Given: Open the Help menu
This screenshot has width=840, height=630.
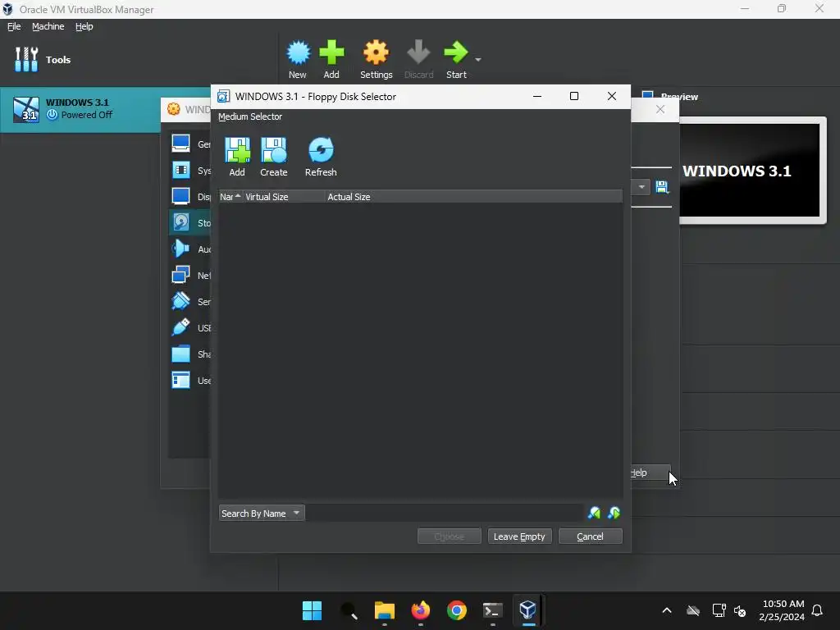Looking at the screenshot, I should point(84,26).
